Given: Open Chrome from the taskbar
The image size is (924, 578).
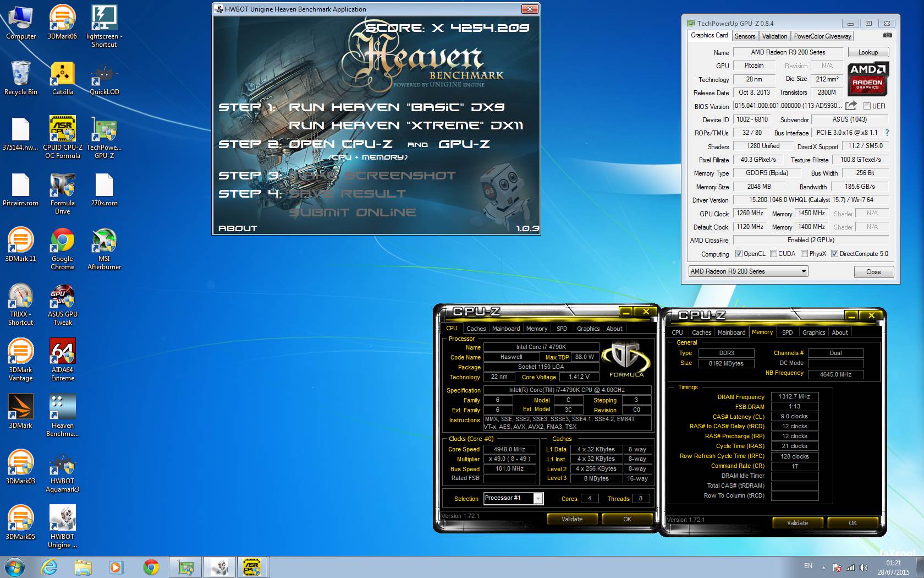Looking at the screenshot, I should [x=151, y=567].
